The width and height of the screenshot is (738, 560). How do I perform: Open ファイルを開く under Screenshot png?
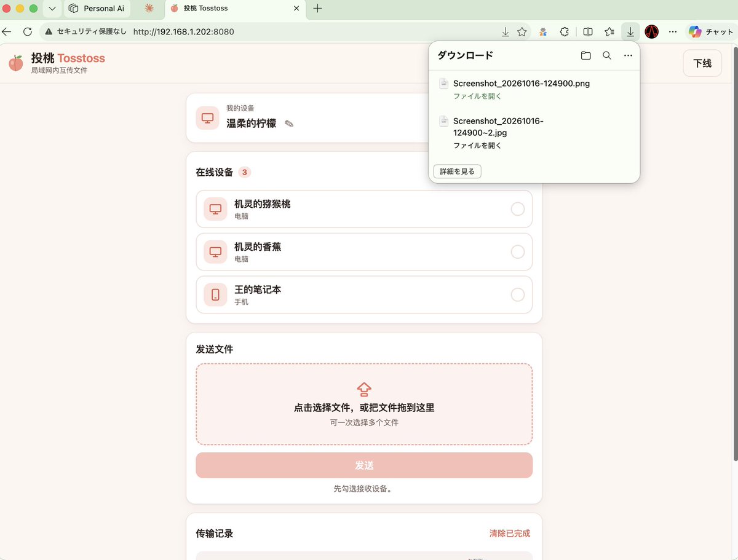pyautogui.click(x=477, y=97)
